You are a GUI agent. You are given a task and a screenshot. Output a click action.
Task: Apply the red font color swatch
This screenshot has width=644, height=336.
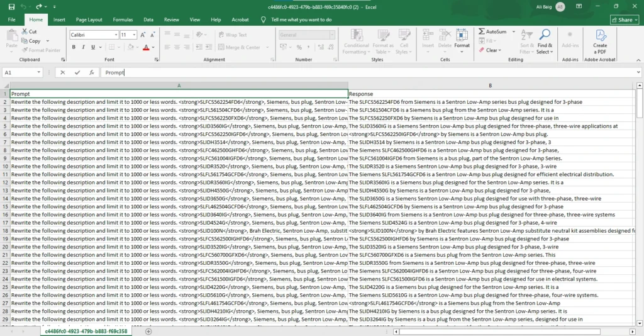click(x=146, y=47)
